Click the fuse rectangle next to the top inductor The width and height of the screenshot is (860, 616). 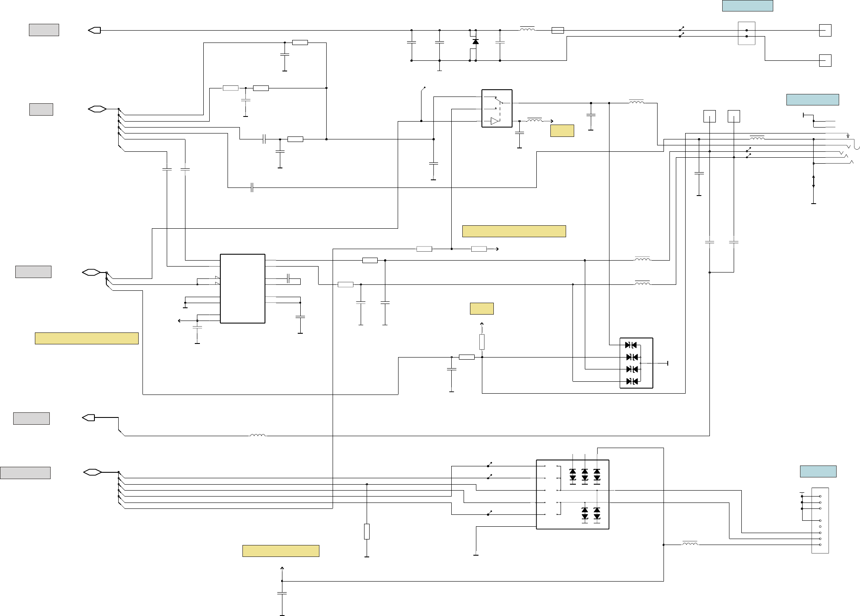pyautogui.click(x=558, y=30)
